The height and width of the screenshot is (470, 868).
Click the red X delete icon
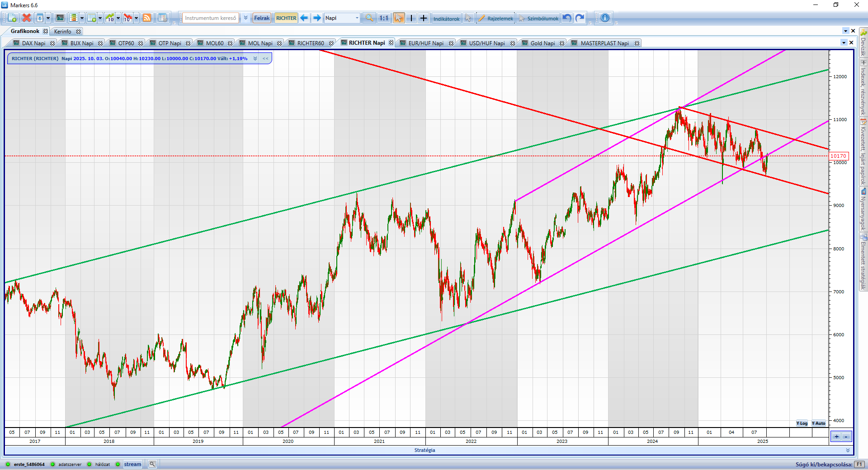tap(27, 18)
